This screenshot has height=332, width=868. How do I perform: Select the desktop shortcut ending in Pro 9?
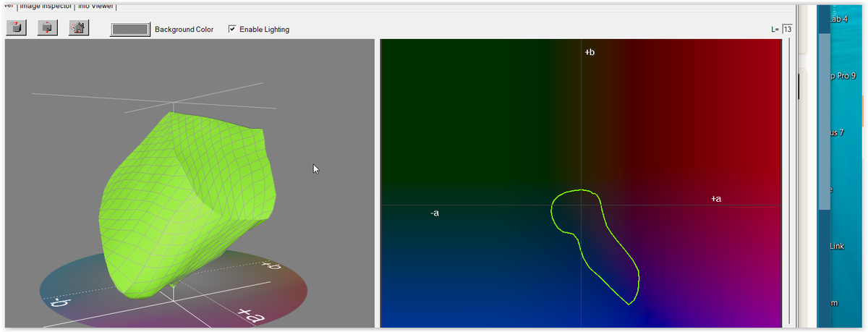(842, 76)
